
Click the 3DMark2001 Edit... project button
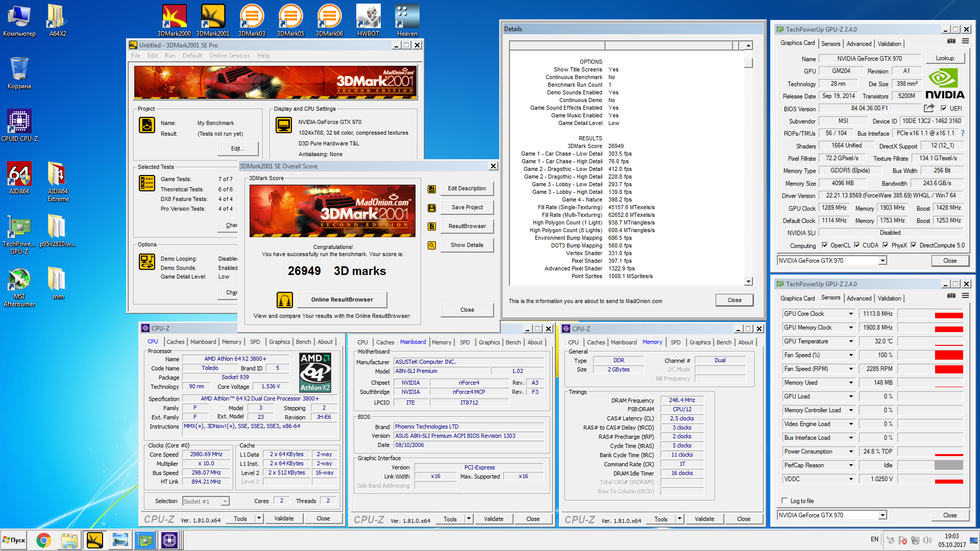pyautogui.click(x=237, y=148)
